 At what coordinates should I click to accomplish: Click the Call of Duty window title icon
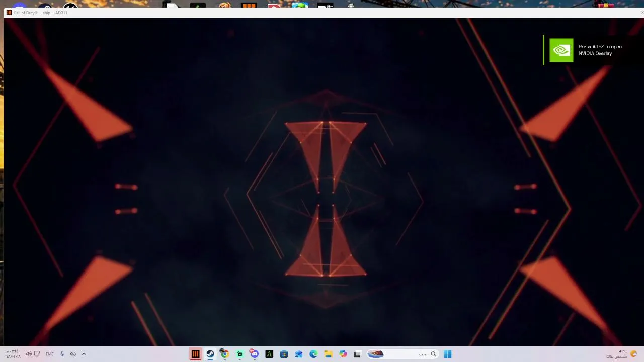point(9,13)
